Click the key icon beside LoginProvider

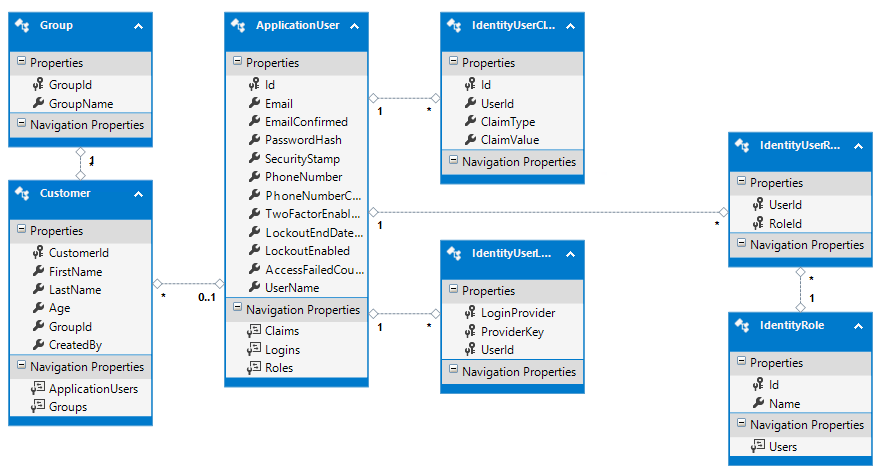[x=471, y=313]
